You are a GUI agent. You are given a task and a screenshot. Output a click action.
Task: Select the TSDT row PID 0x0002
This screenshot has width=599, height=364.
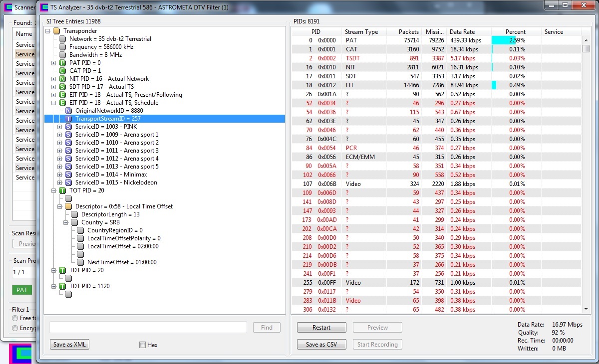click(436, 58)
